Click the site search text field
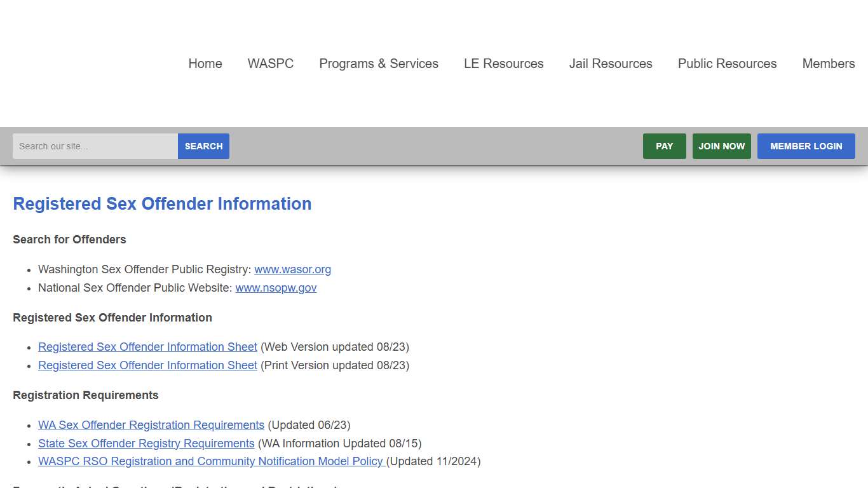 pyautogui.click(x=95, y=146)
